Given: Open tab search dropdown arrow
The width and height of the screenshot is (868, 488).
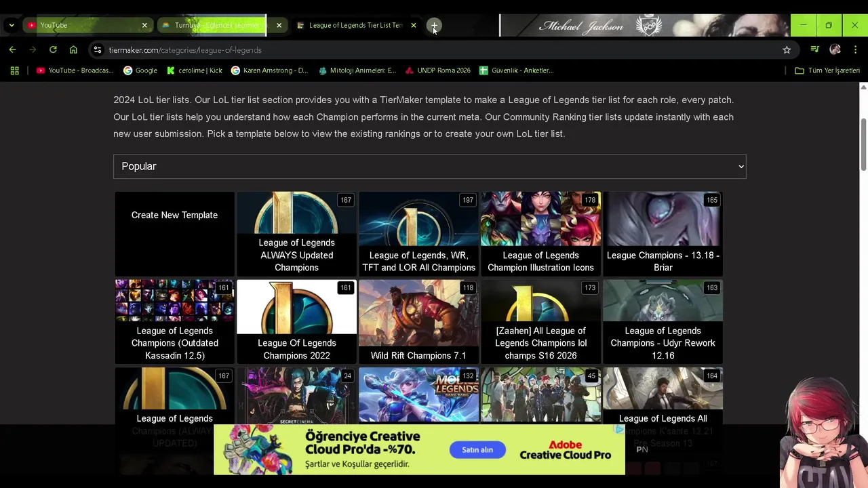Looking at the screenshot, I should [11, 25].
